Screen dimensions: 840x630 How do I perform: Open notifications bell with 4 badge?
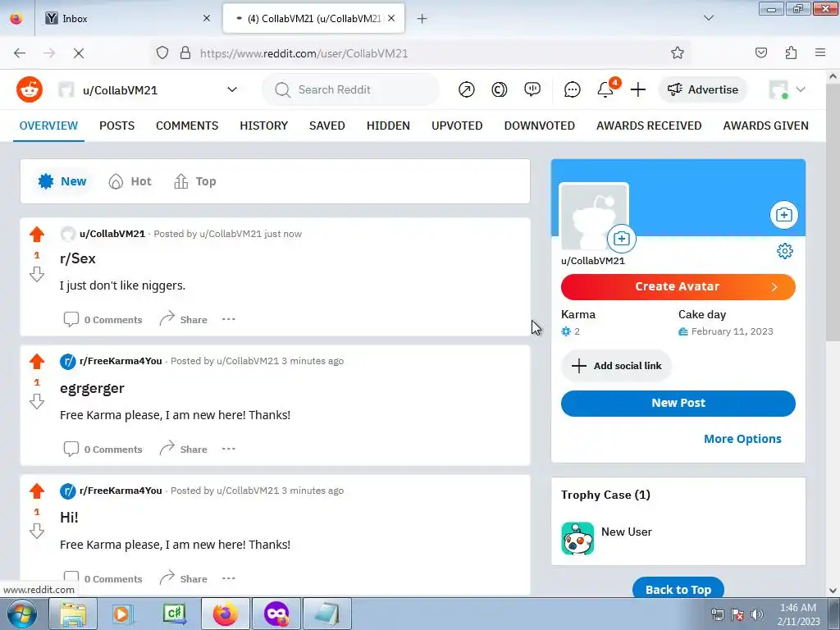pyautogui.click(x=607, y=89)
